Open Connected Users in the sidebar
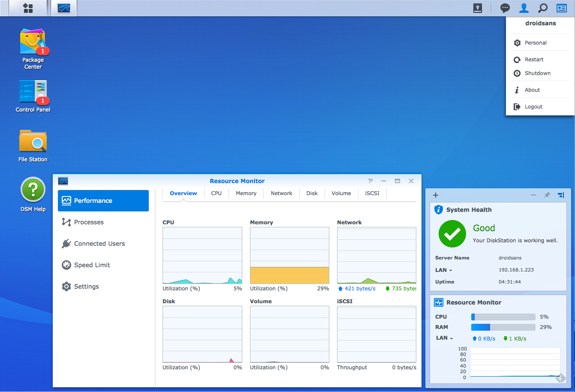575x392 pixels. 103,244
